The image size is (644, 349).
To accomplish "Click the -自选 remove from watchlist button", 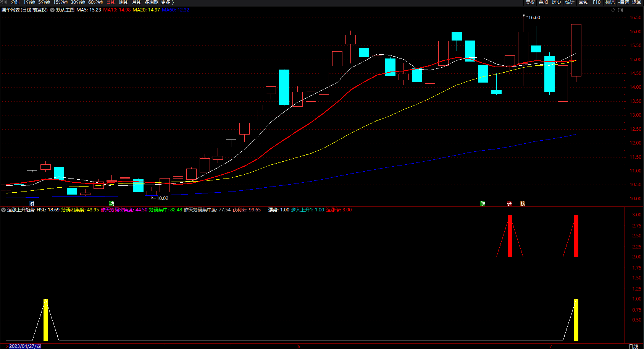I will pyautogui.click(x=624, y=2).
